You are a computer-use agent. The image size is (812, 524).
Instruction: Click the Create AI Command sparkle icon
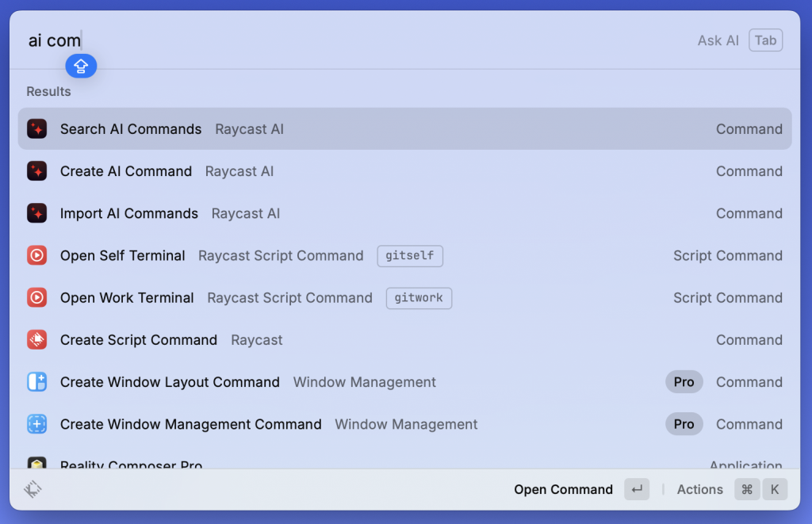click(36, 171)
